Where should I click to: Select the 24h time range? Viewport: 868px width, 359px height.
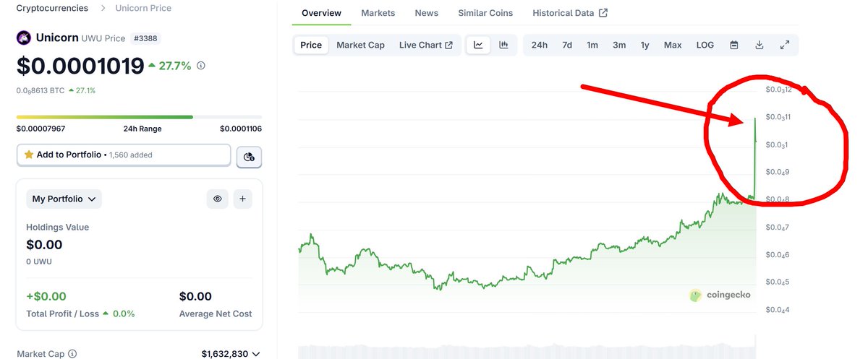pos(540,45)
